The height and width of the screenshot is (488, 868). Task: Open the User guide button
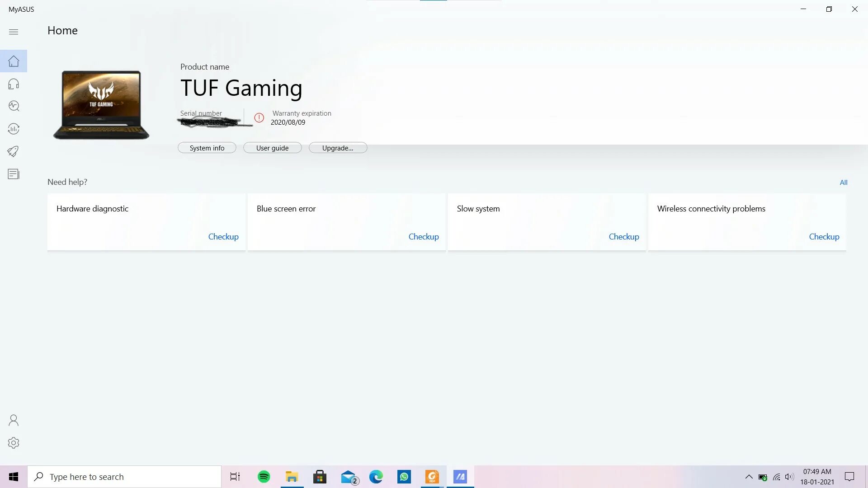coord(272,148)
